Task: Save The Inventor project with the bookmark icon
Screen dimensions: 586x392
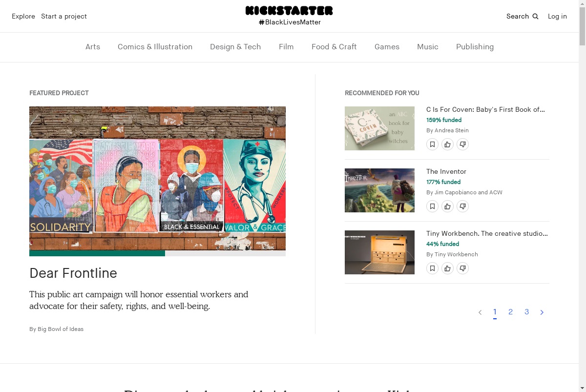Action: pyautogui.click(x=432, y=206)
